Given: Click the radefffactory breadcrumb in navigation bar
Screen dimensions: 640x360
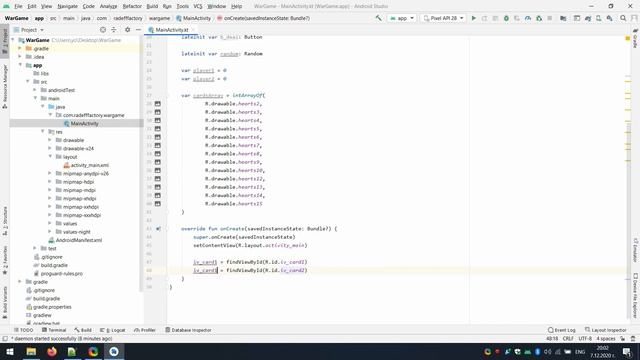Looking at the screenshot, I should [x=128, y=18].
